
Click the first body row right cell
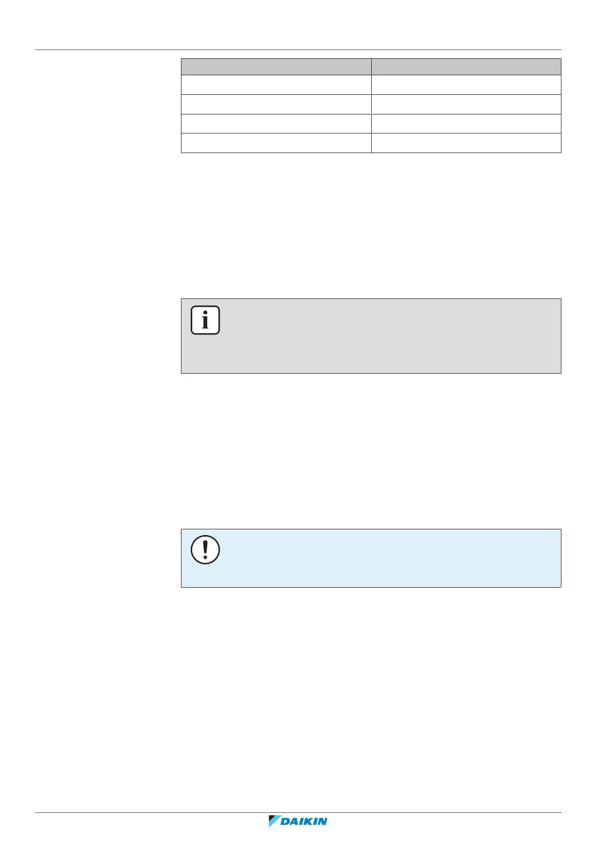(466, 85)
